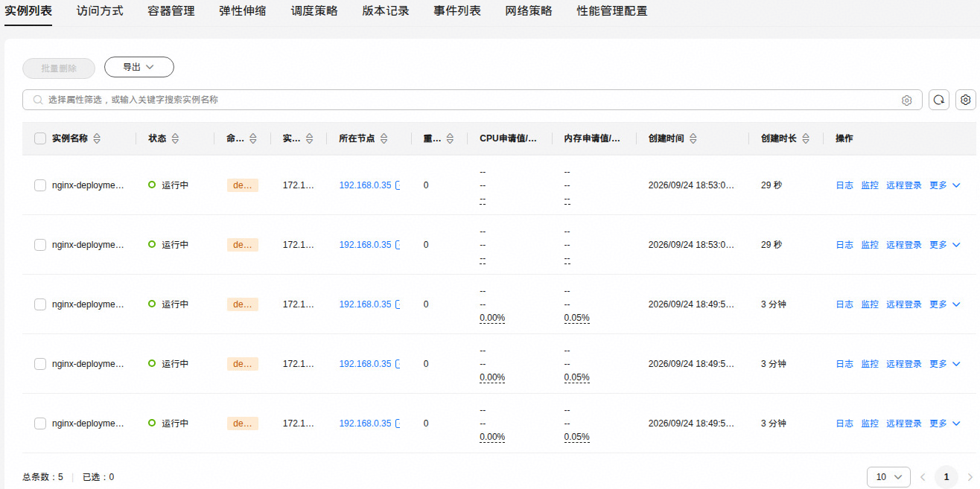Focus the instance name search field

coord(472,100)
